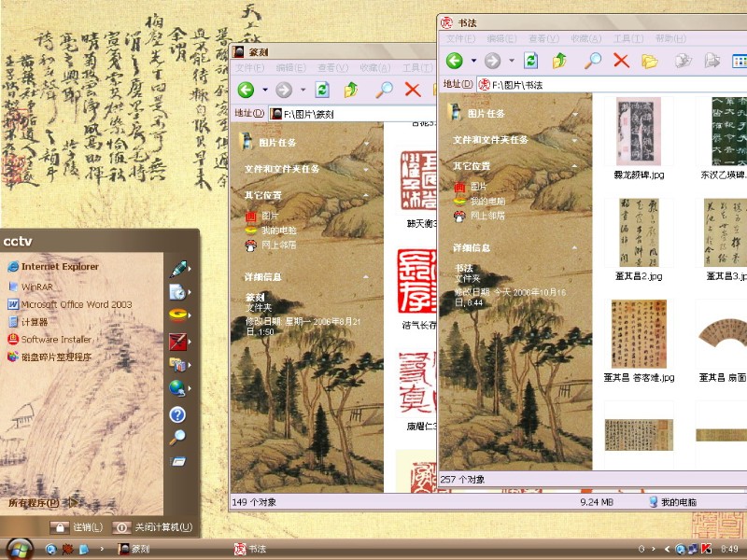Collapse 详细信息 panel in 书法 window
The height and width of the screenshot is (560, 747).
(x=575, y=247)
